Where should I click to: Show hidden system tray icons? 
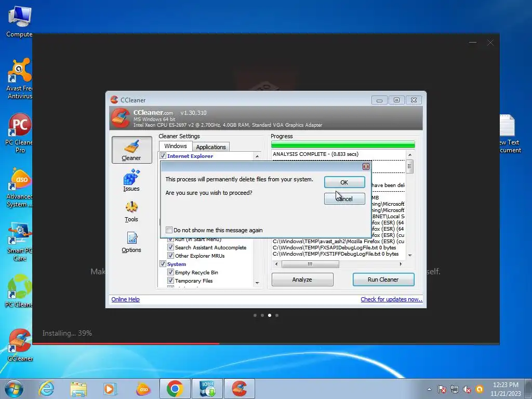pyautogui.click(x=430, y=389)
